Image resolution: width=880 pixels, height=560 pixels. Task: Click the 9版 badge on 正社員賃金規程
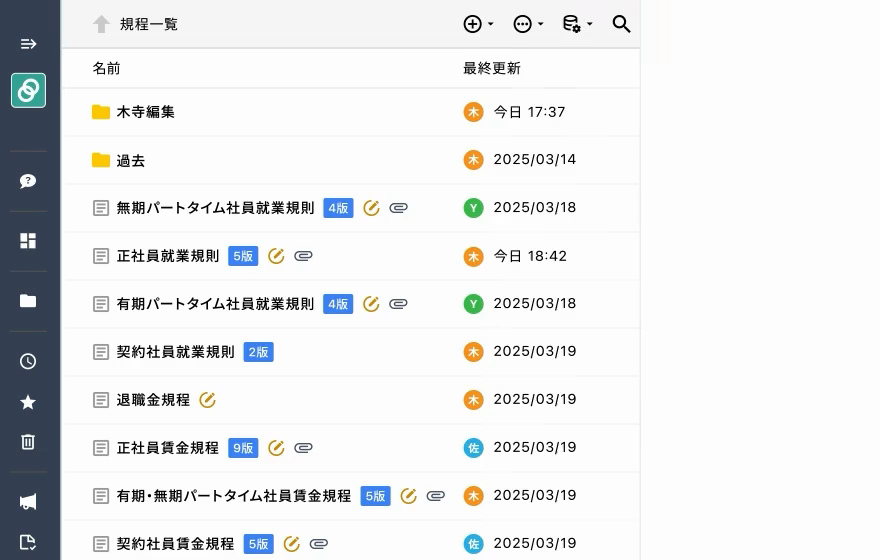point(243,448)
